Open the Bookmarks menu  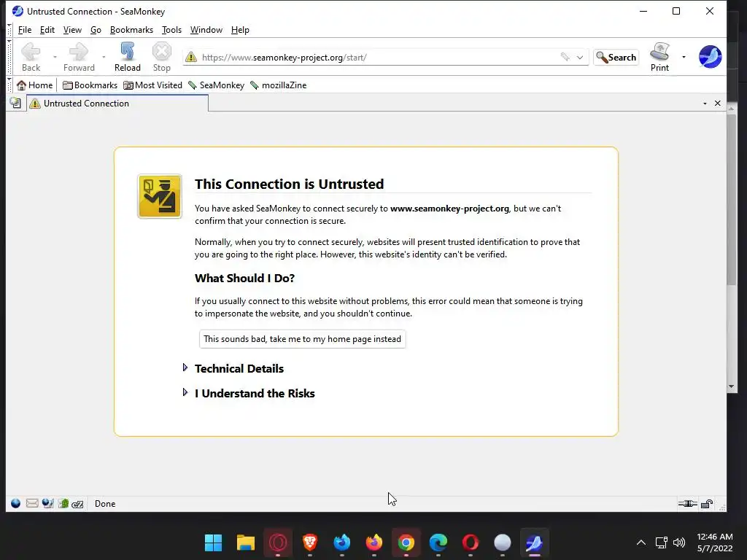[131, 29]
